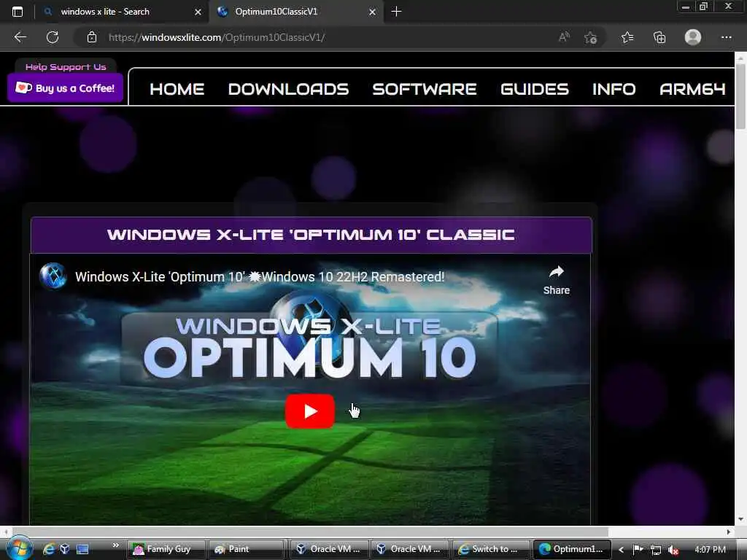Viewport: 747px width, 560px height.
Task: Open the Favorites list icon
Action: coord(627,37)
